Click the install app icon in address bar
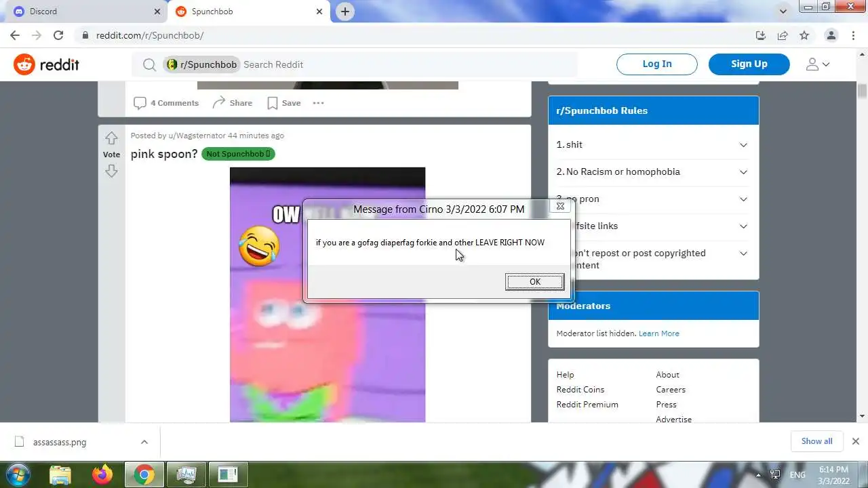The image size is (868, 488). (761, 35)
